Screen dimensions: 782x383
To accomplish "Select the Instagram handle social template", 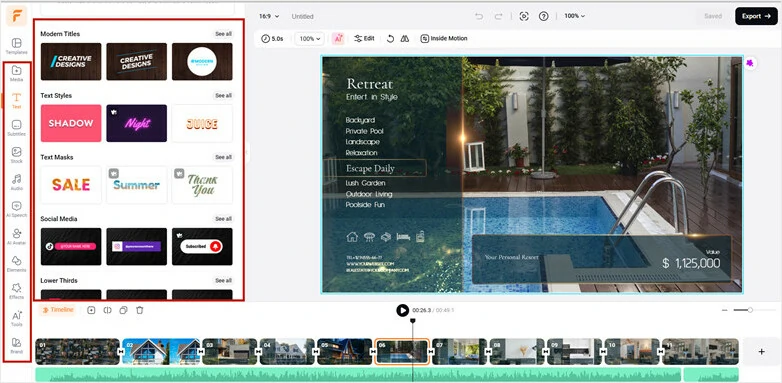I will click(137, 246).
